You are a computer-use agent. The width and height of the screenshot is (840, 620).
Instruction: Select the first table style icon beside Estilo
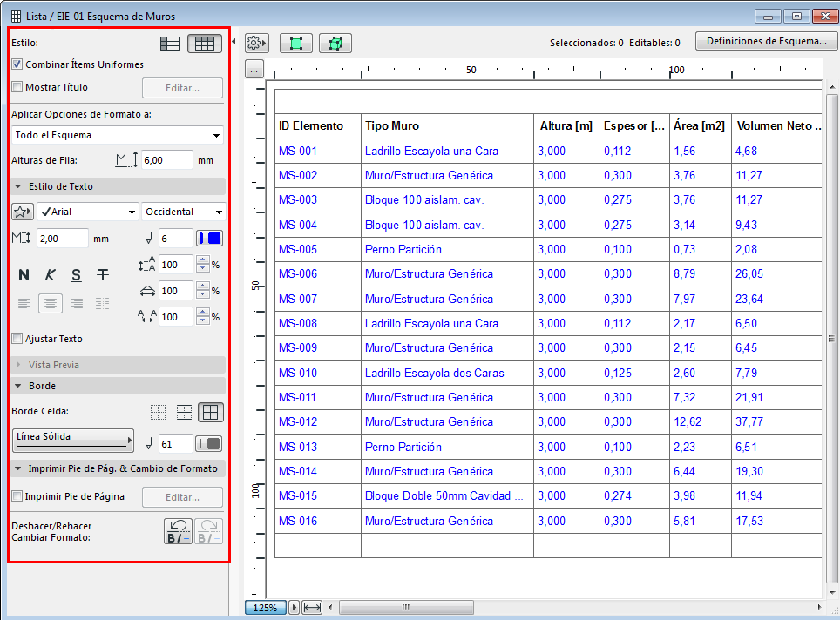(x=171, y=43)
